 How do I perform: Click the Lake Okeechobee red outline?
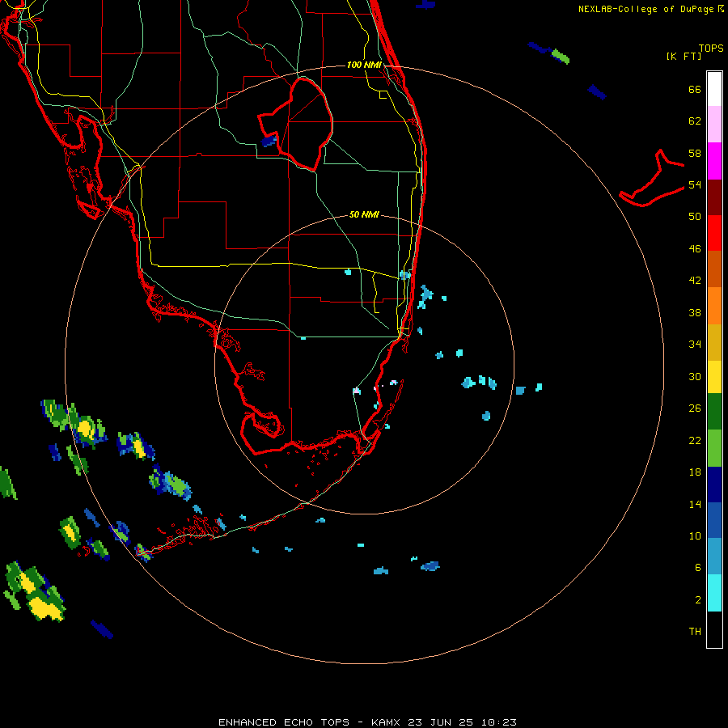pyautogui.click(x=296, y=125)
